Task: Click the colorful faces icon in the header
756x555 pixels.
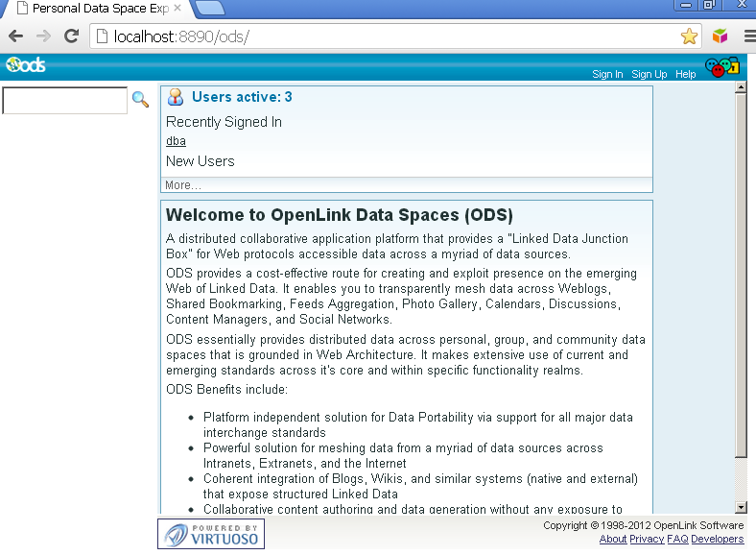Action: pos(722,67)
